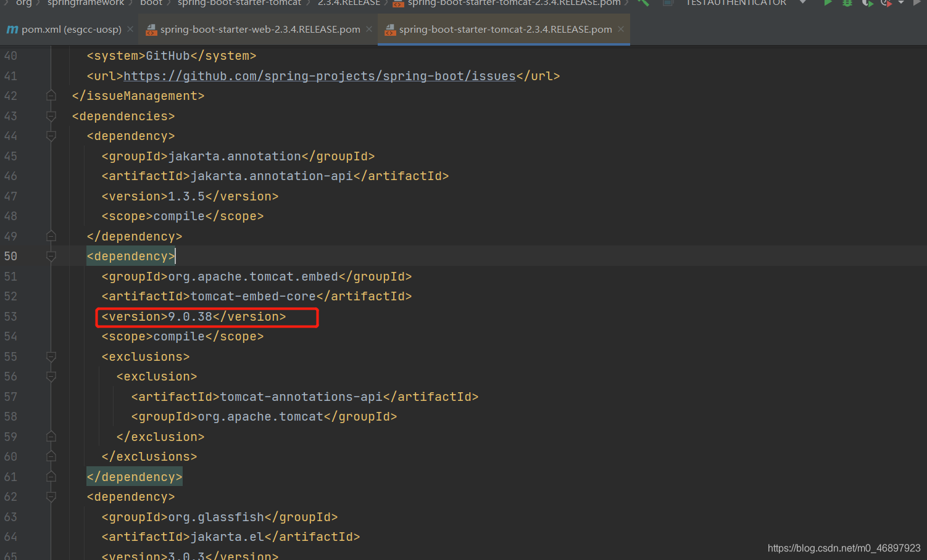The width and height of the screenshot is (927, 560).
Task: Click the org.apache.tomcat.embed groupId line
Action: pyautogui.click(x=257, y=276)
